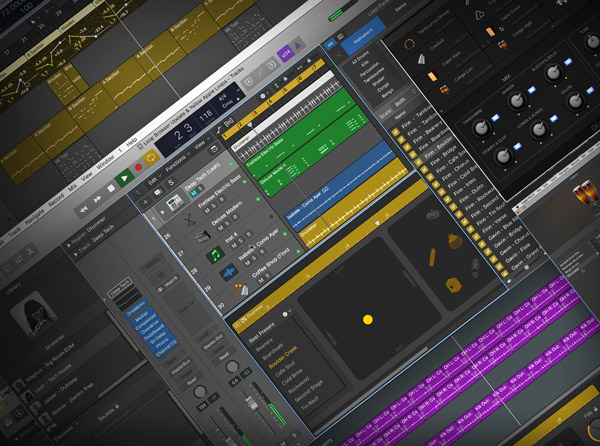Select the green music note Inst 4 icon
The image size is (600, 446).
215,255
